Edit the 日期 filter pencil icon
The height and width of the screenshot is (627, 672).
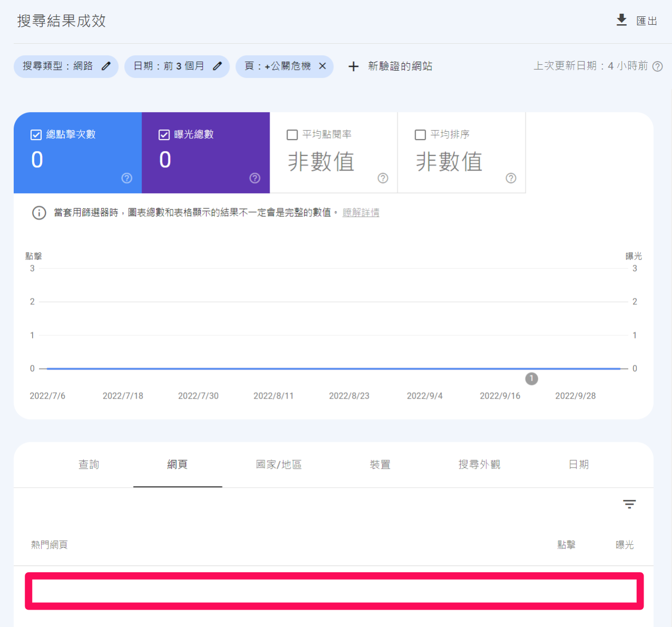[217, 66]
